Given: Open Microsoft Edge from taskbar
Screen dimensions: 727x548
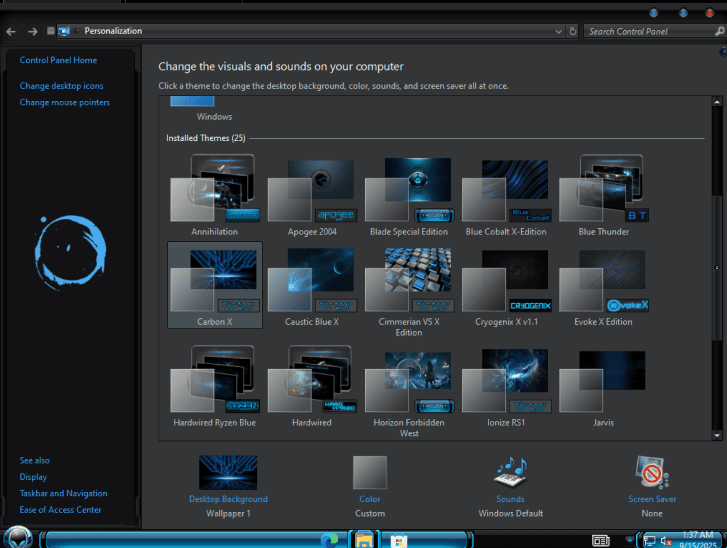Looking at the screenshot, I should (x=329, y=540).
